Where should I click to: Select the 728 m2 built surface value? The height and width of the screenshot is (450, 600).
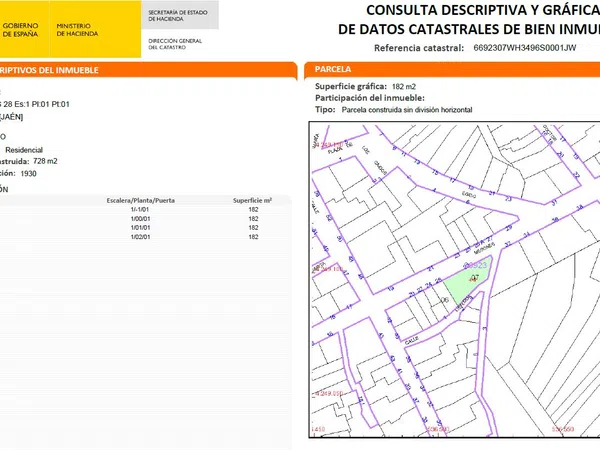point(45,161)
